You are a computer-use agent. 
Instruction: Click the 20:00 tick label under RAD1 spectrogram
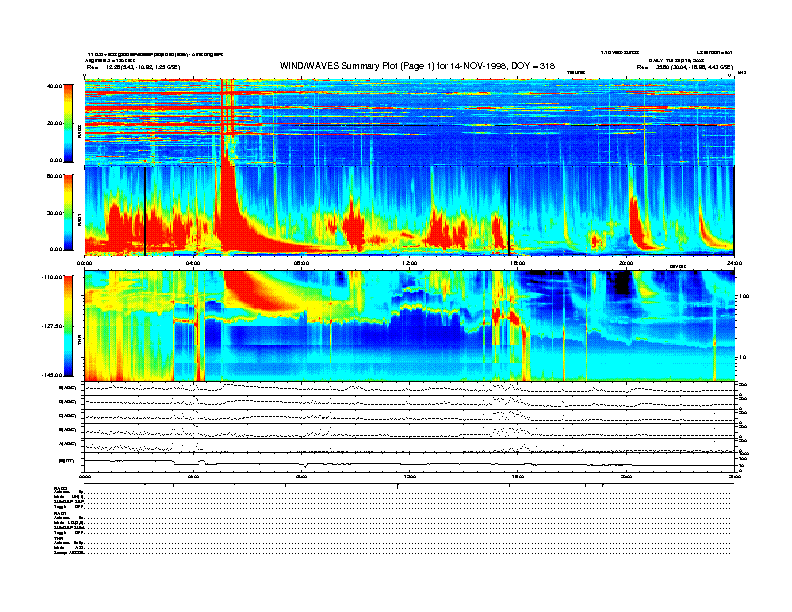tap(626, 263)
